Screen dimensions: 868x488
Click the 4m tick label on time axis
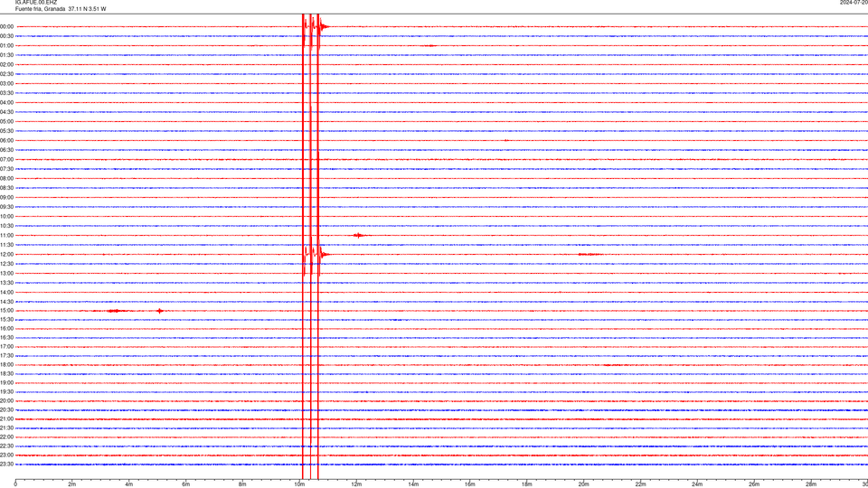pyautogui.click(x=129, y=484)
